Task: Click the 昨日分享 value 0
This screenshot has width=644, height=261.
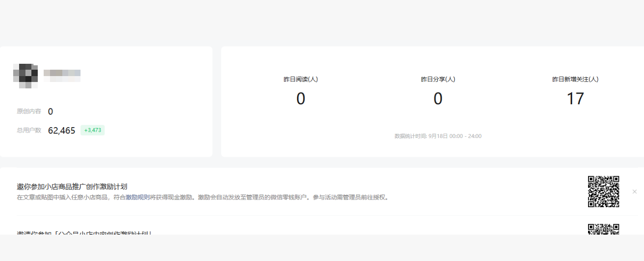Action: [438, 99]
